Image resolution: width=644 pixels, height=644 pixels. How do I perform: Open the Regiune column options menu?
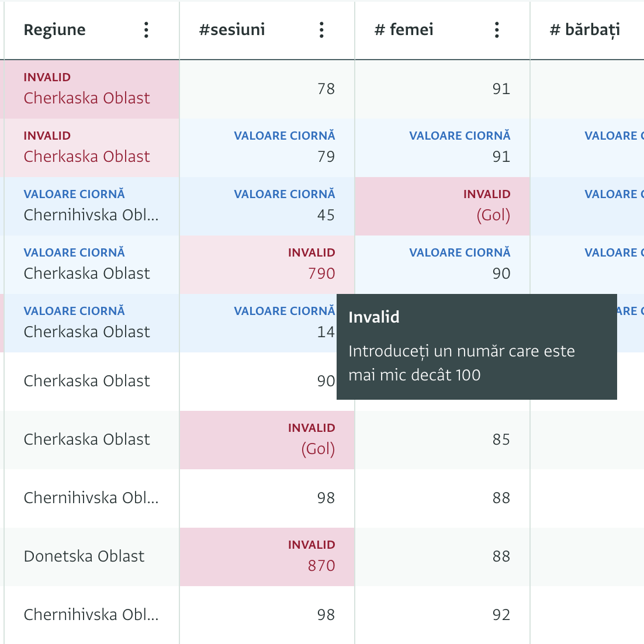[x=146, y=30]
